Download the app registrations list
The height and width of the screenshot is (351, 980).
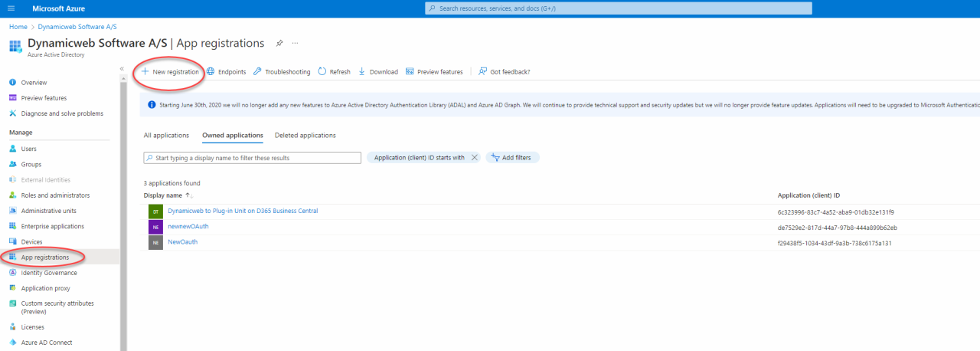[x=378, y=72]
